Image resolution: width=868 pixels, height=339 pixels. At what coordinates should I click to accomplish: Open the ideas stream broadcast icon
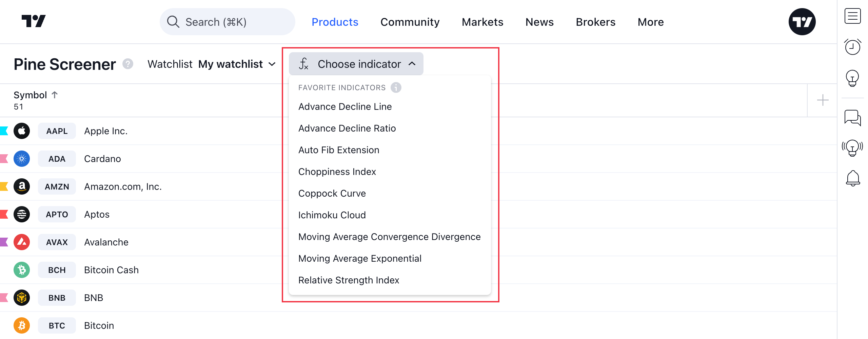click(852, 148)
